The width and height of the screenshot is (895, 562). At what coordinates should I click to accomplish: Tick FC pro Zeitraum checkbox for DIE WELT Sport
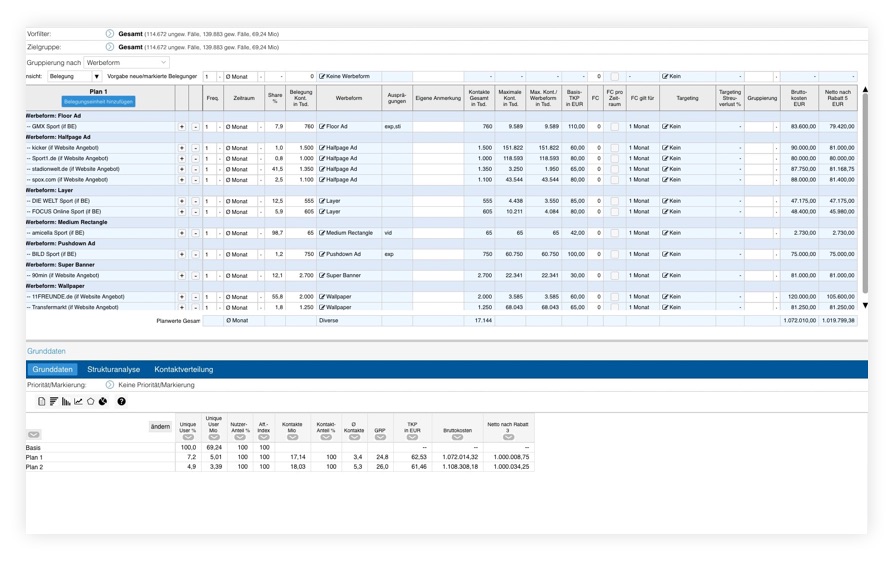[x=614, y=201]
